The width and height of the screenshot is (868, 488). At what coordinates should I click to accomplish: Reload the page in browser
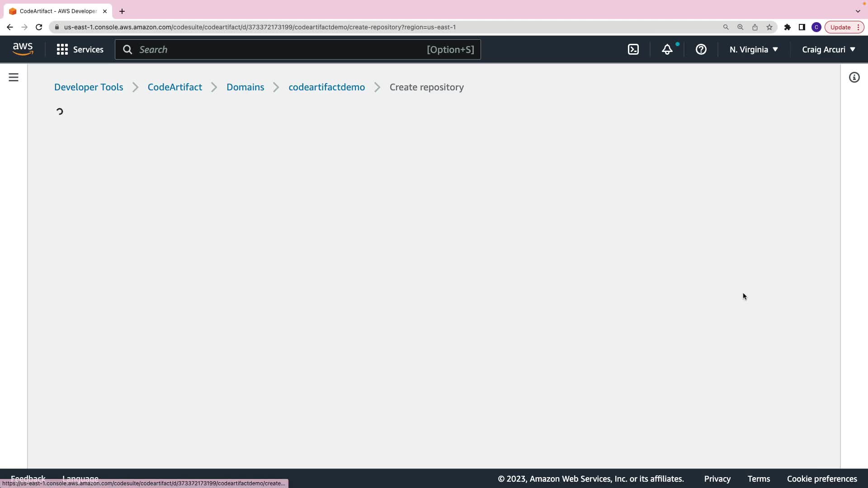[x=39, y=27]
